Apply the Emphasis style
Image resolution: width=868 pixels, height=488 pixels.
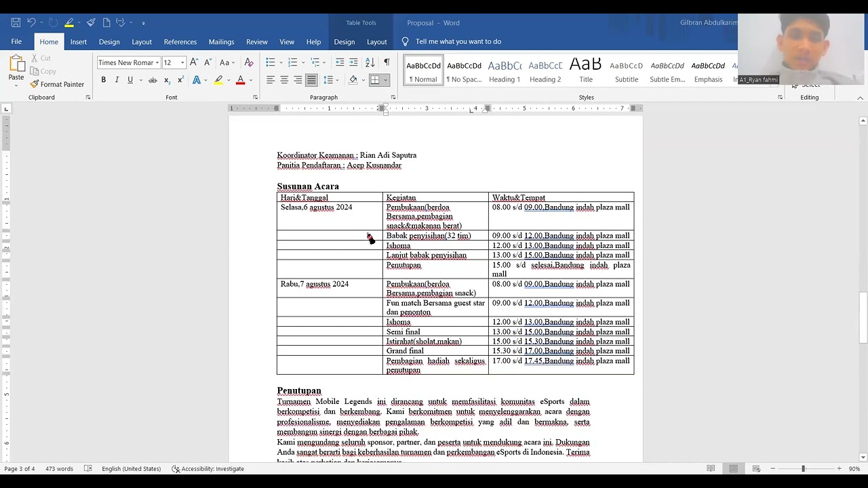click(708, 70)
